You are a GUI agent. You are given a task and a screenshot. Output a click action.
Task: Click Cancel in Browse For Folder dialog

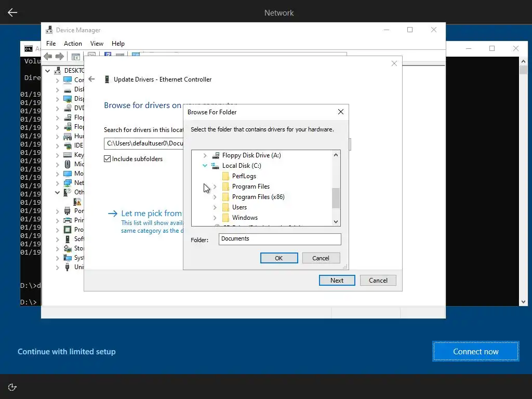[x=321, y=258]
